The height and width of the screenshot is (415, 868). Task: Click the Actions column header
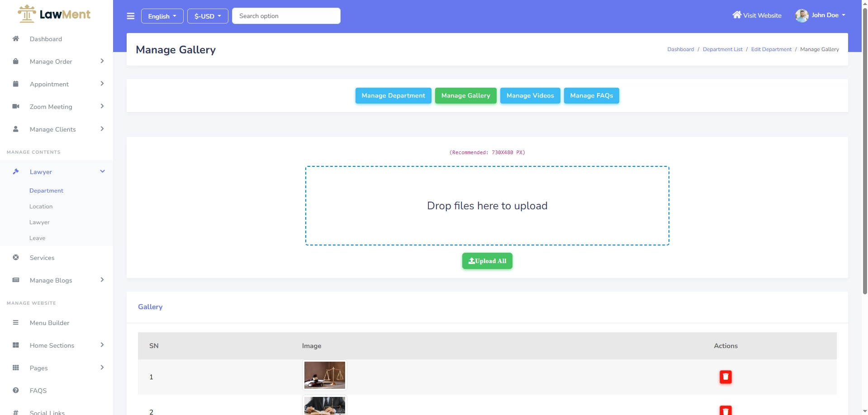[726, 346]
